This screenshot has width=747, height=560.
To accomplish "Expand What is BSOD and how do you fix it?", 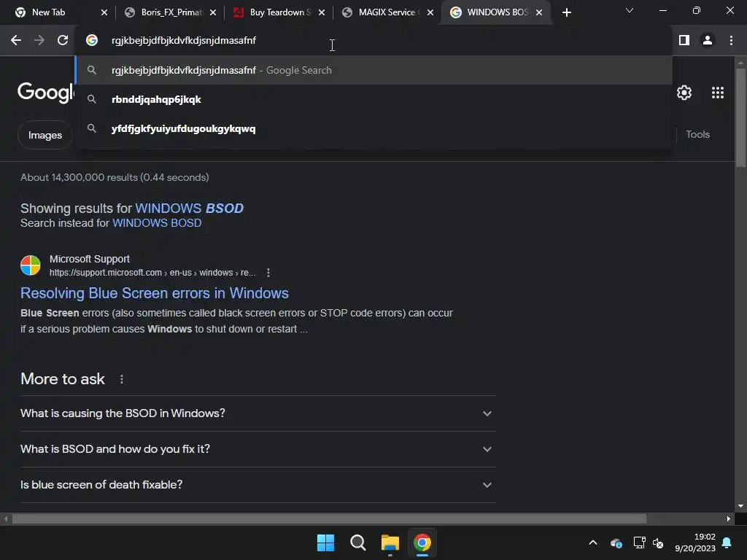I will [258, 449].
